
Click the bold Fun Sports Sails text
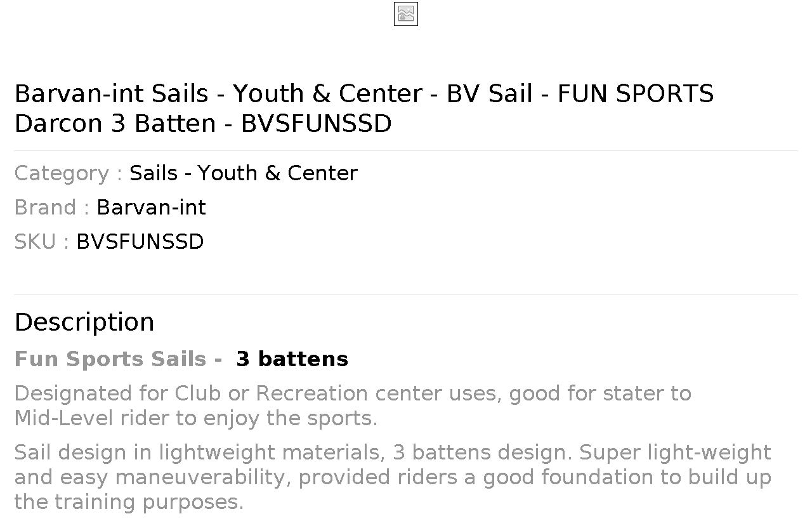pos(110,359)
